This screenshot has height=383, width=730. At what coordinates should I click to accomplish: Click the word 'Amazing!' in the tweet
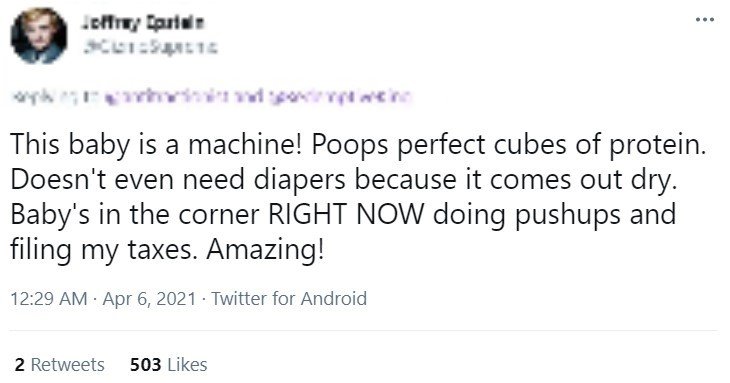264,250
